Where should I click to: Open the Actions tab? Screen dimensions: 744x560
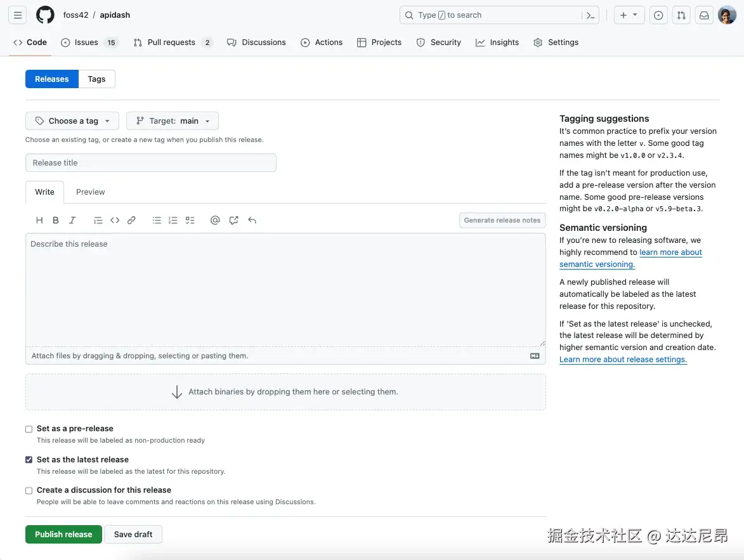point(322,42)
